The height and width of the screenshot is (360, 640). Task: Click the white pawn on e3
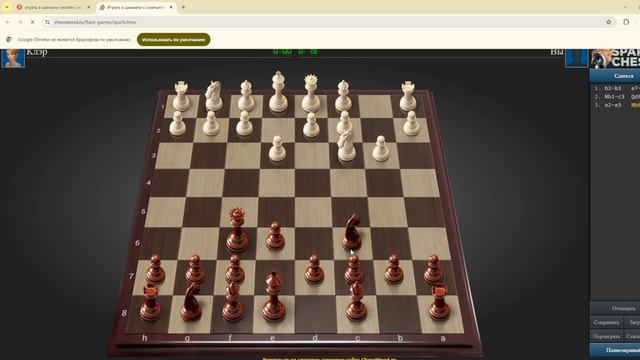(277, 149)
